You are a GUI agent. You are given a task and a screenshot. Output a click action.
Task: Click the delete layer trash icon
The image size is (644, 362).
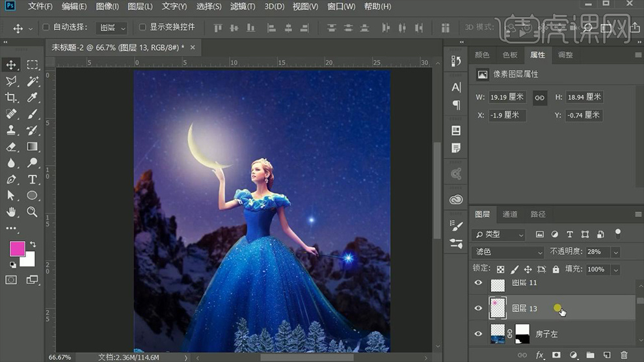[x=624, y=355]
